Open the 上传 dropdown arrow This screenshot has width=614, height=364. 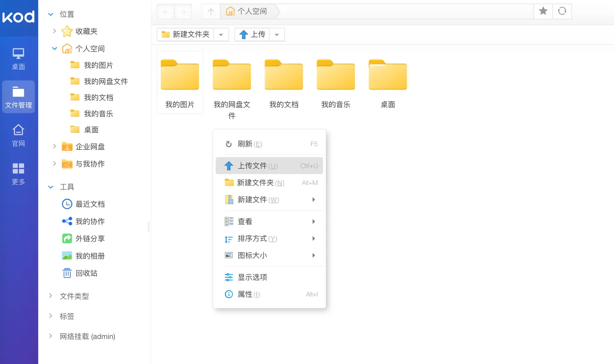pos(277,35)
